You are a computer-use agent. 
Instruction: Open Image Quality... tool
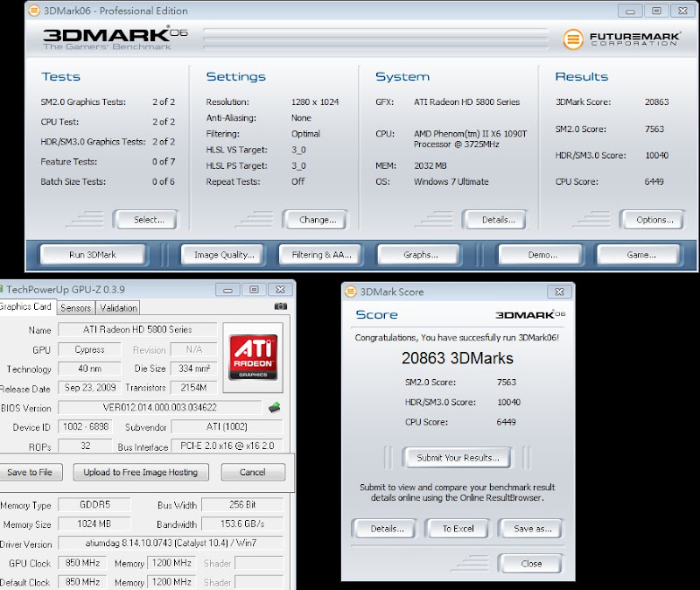click(223, 255)
